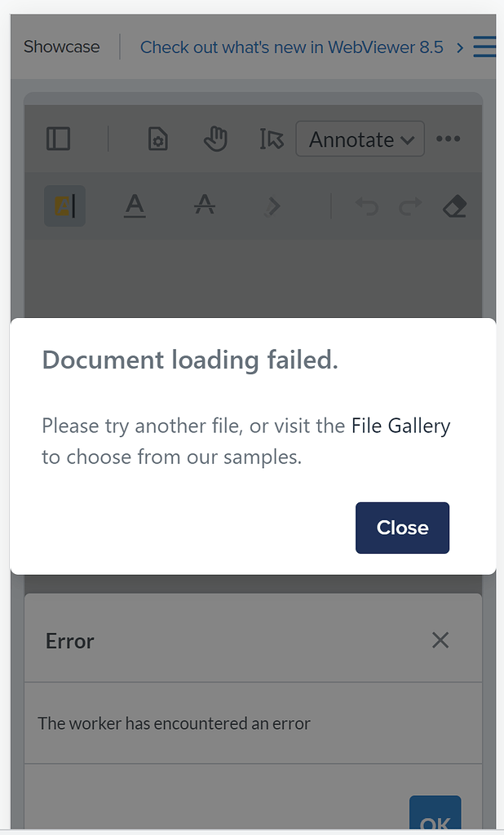The image size is (504, 835).
Task: Dismiss the Error panel with X
Action: 440,640
